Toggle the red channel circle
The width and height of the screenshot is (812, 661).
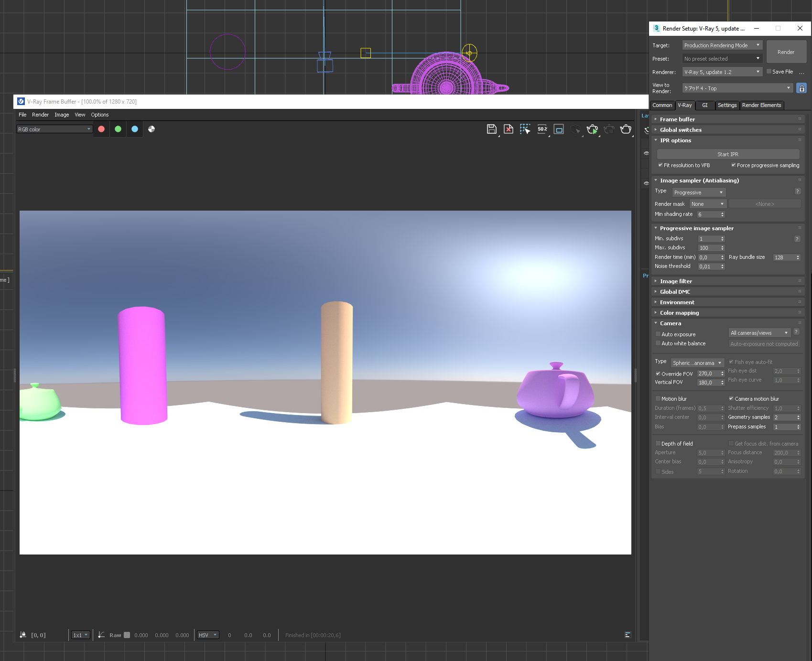pos(101,129)
